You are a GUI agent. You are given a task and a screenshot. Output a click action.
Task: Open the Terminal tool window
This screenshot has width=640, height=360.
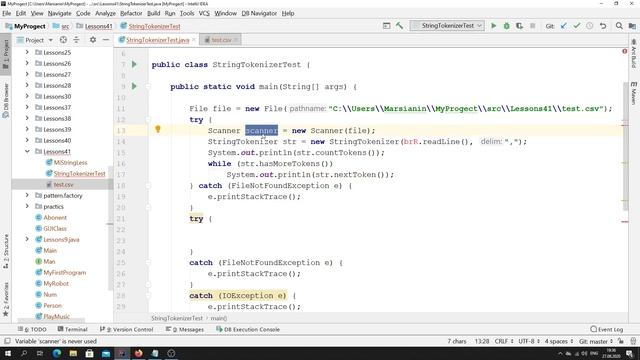click(73, 329)
